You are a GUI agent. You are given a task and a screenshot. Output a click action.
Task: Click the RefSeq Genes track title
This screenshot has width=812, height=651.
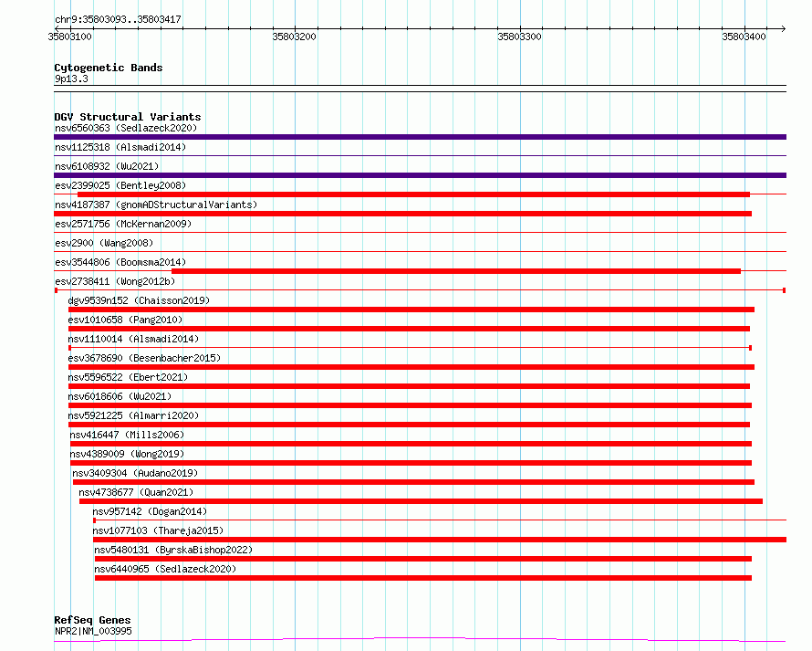tap(92, 620)
